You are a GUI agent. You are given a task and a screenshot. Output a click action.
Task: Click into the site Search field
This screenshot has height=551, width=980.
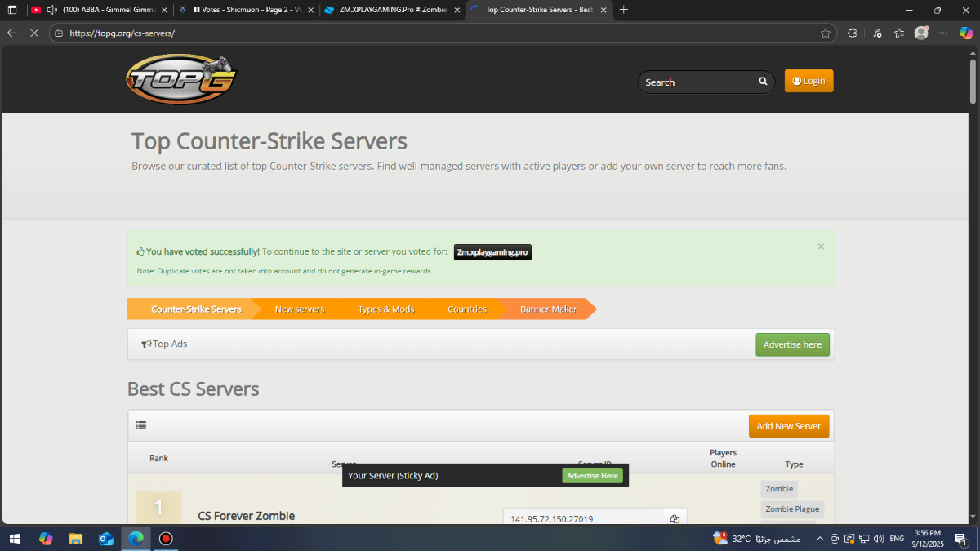pyautogui.click(x=697, y=82)
